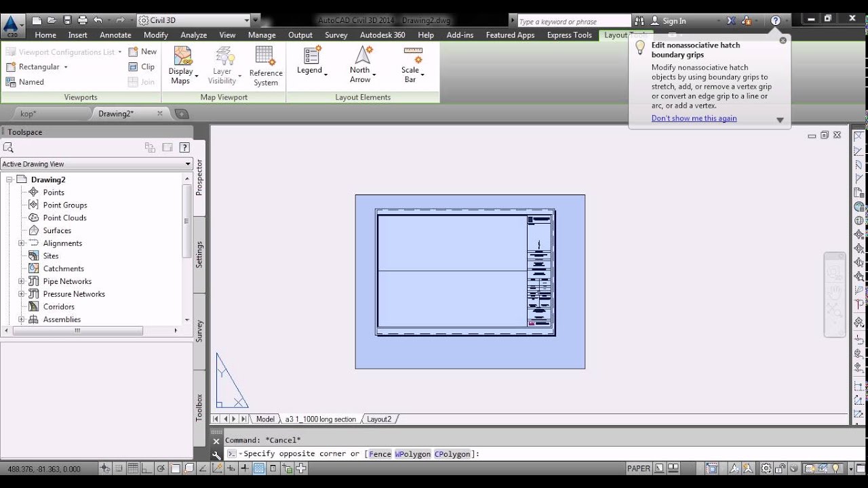Open the Active Drawing View dropdown
868x488 pixels.
[x=96, y=164]
